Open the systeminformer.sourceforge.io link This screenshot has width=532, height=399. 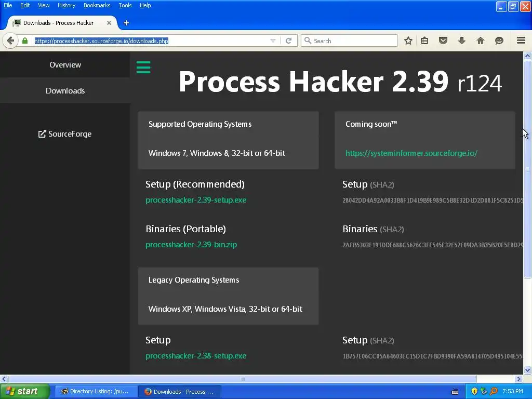(x=411, y=153)
